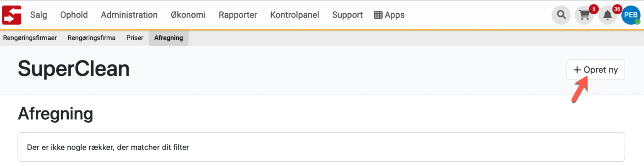Image resolution: width=644 pixels, height=166 pixels.
Task: Open the PEB user avatar menu
Action: coord(631,15)
